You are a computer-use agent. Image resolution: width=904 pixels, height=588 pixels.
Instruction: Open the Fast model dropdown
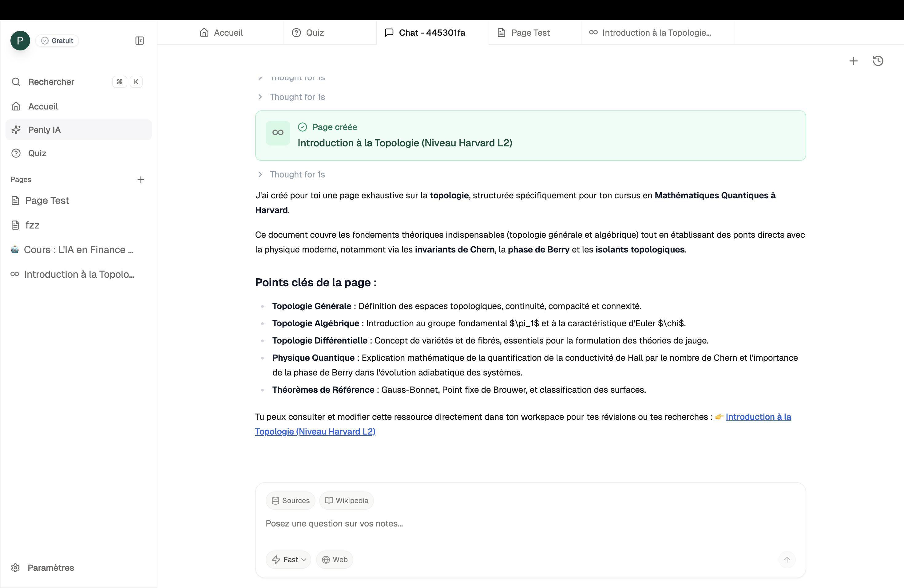coord(288,559)
